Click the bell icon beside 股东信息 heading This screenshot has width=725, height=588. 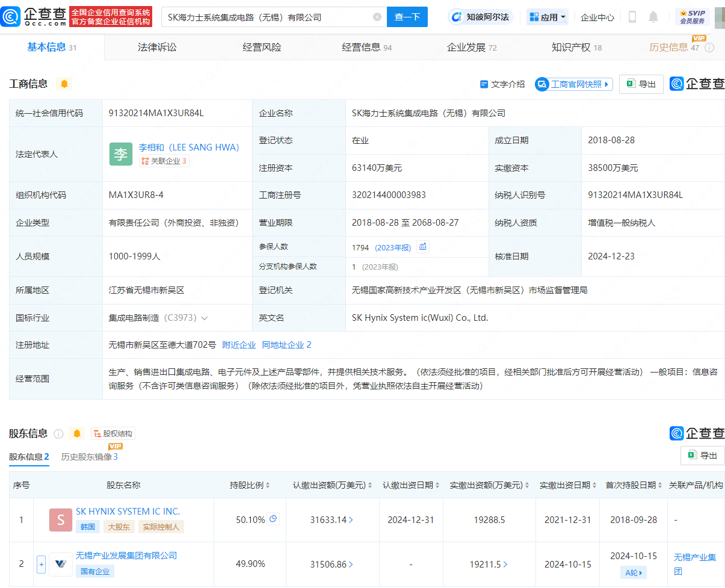click(76, 433)
